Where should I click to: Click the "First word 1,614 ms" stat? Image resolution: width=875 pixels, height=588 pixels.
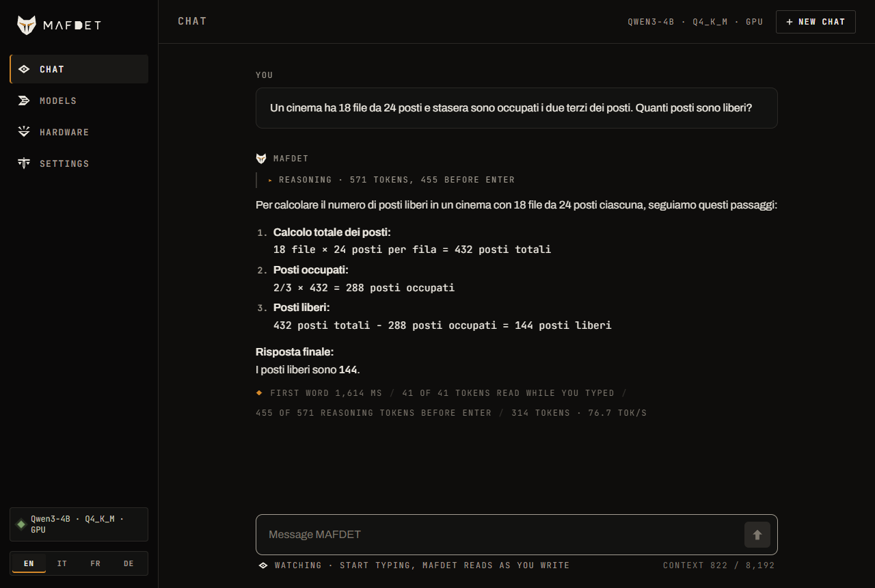click(326, 393)
